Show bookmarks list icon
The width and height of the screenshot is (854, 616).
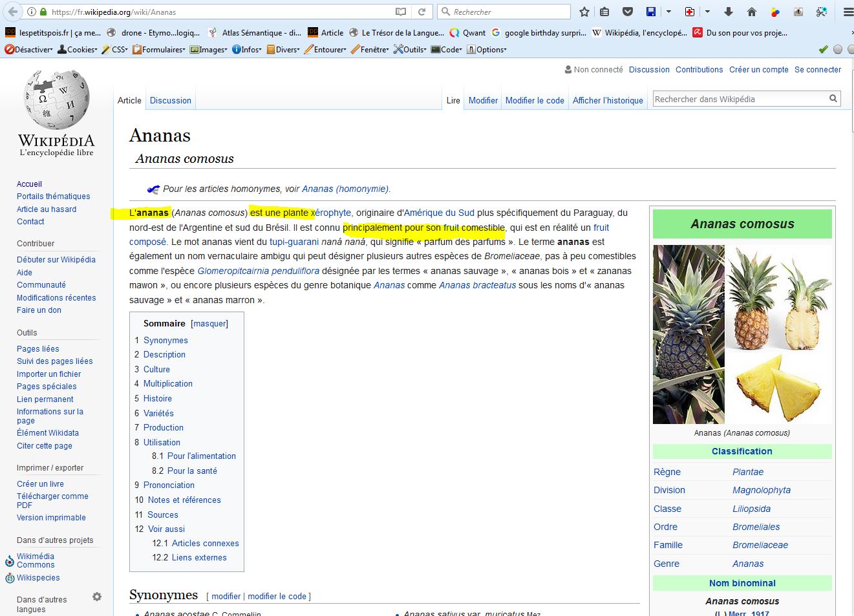click(x=604, y=12)
